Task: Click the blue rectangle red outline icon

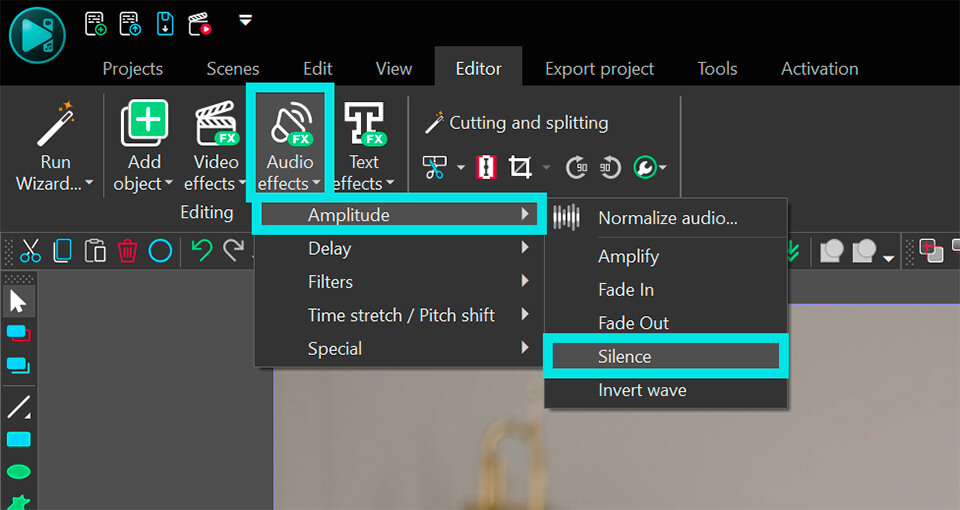Action: pos(18,334)
